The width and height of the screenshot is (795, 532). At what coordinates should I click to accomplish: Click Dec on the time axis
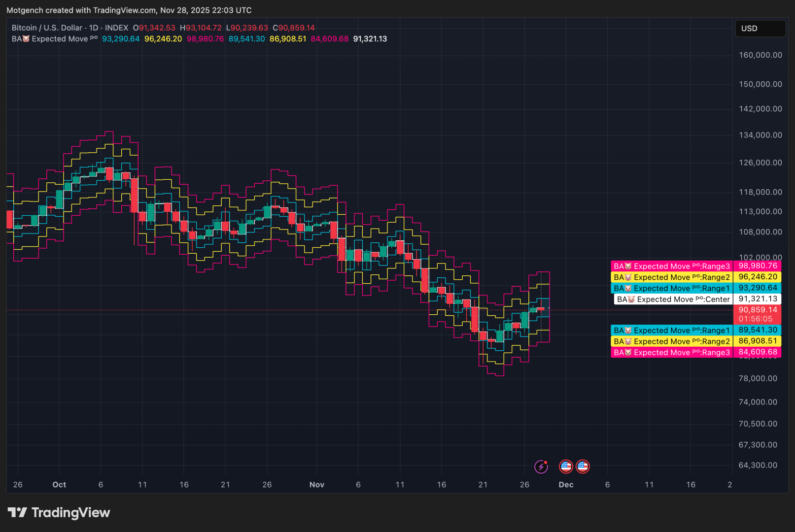pos(566,485)
